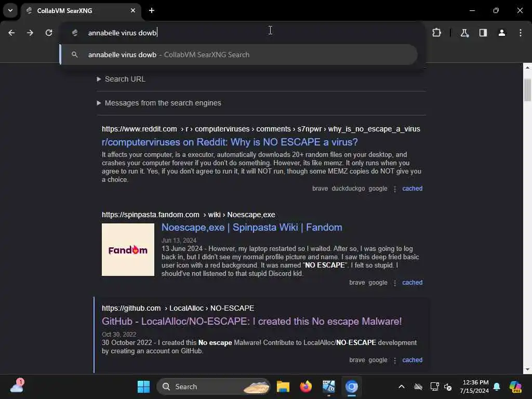Open the Control Panel taskbar app

328,387
